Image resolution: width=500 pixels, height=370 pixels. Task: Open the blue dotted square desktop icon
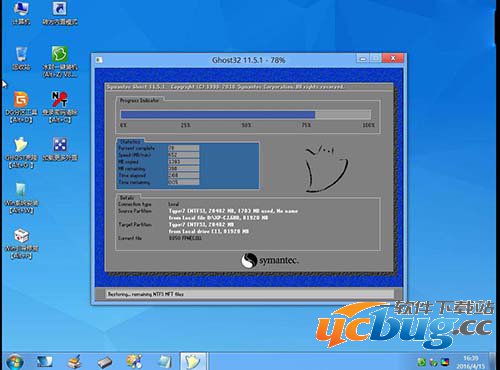(60, 149)
